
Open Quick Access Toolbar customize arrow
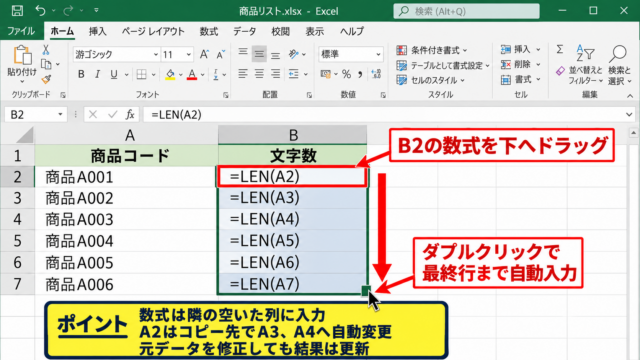[96, 10]
